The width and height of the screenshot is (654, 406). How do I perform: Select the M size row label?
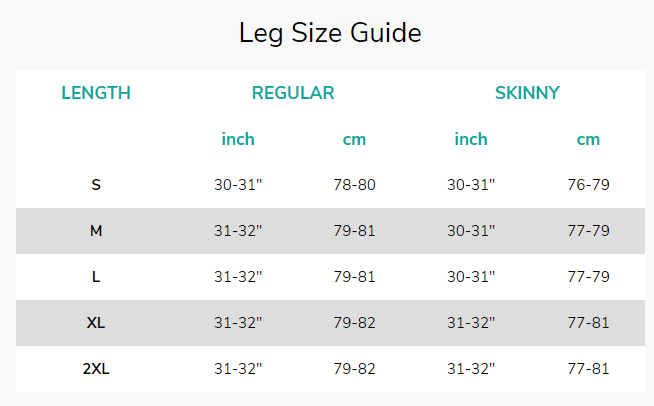click(x=96, y=231)
